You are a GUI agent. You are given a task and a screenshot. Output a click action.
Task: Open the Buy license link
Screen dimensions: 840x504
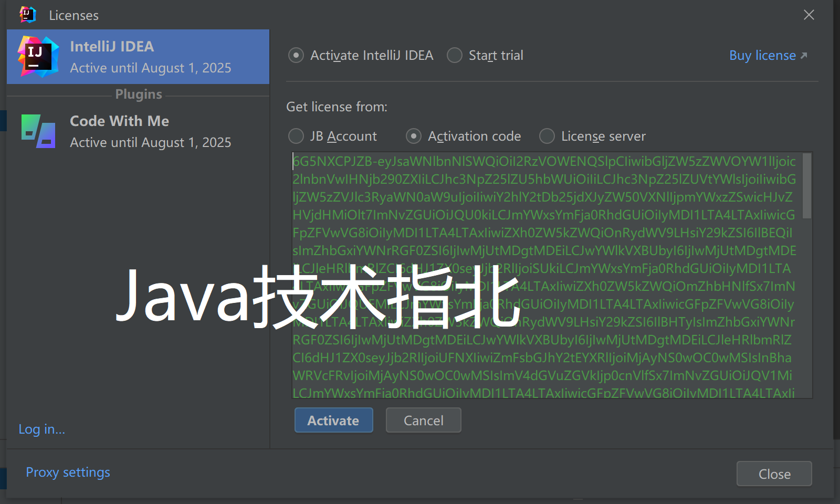pos(768,55)
